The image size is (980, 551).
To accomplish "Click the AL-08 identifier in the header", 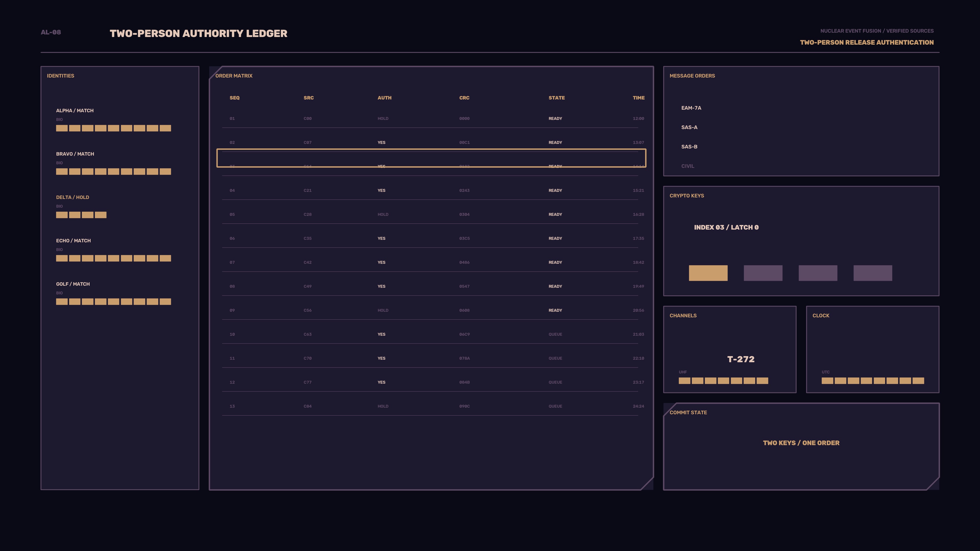I will click(x=51, y=32).
